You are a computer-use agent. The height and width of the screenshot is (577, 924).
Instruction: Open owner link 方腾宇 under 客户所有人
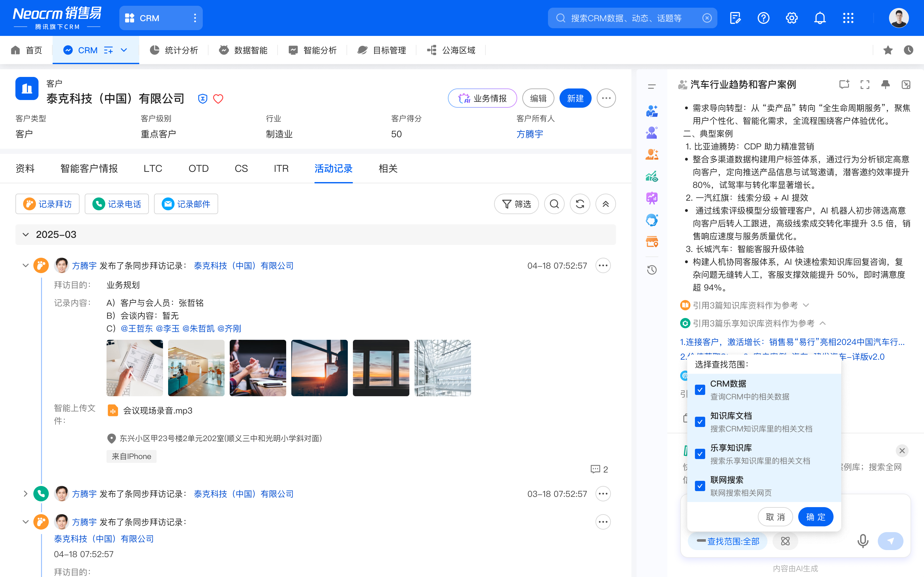(x=529, y=134)
